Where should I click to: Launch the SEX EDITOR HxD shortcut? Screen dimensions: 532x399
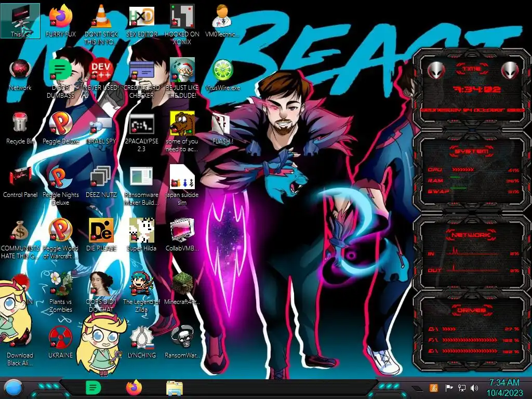pyautogui.click(x=141, y=20)
